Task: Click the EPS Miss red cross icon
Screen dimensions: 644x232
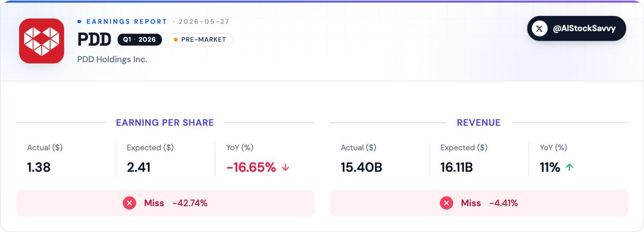Action: click(x=129, y=203)
